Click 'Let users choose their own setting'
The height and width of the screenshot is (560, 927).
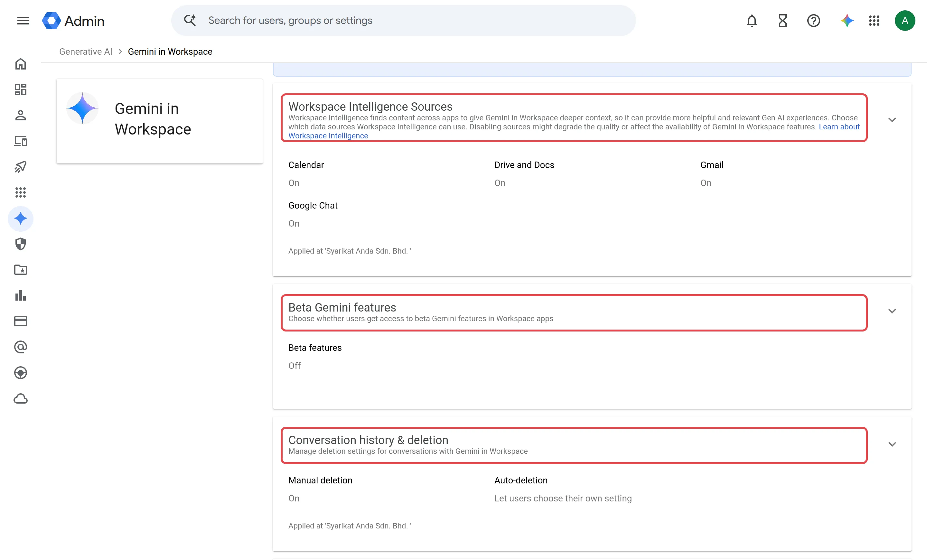(x=563, y=498)
